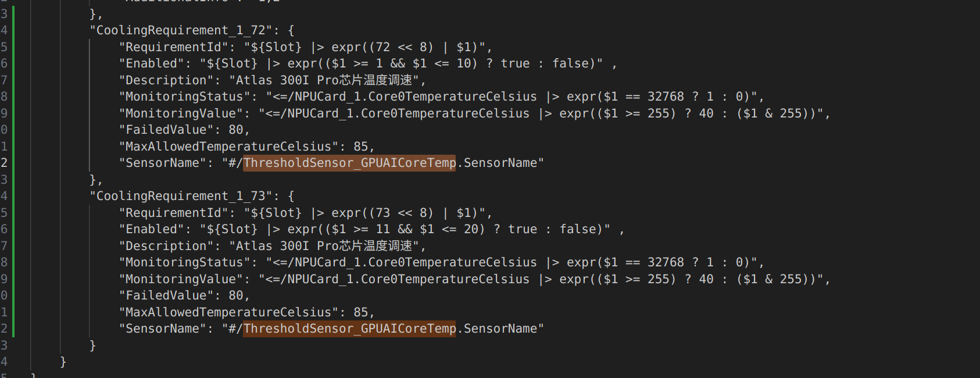
Task: Click the MonitoringValue key in CoolingRequirement_1_73
Action: coord(181,279)
